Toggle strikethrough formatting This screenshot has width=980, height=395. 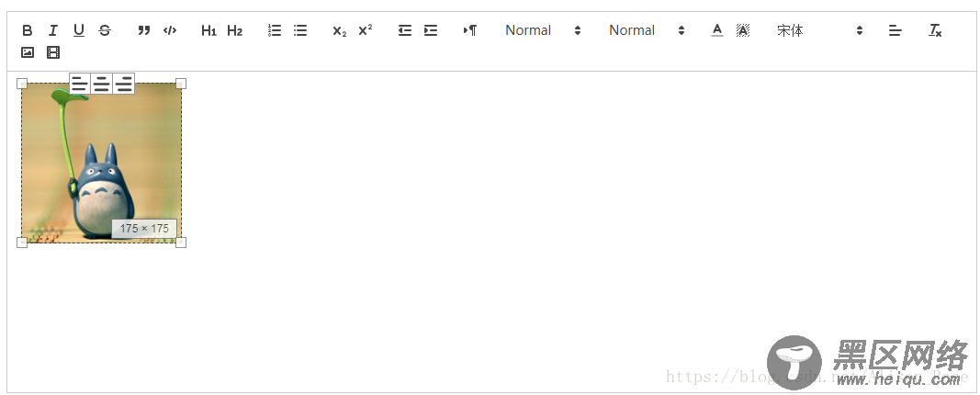105,30
